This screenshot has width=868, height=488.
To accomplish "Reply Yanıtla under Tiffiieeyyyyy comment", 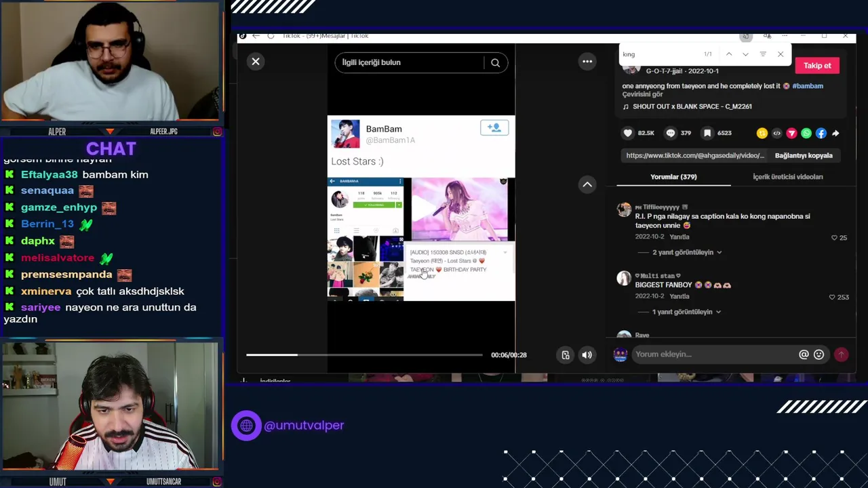I will point(679,237).
